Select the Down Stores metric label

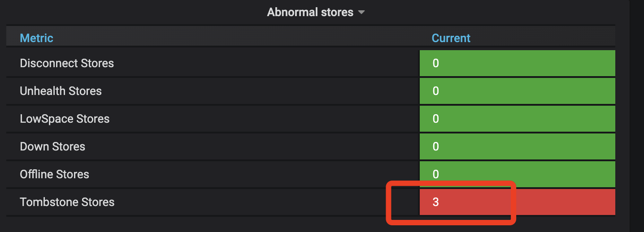52,146
